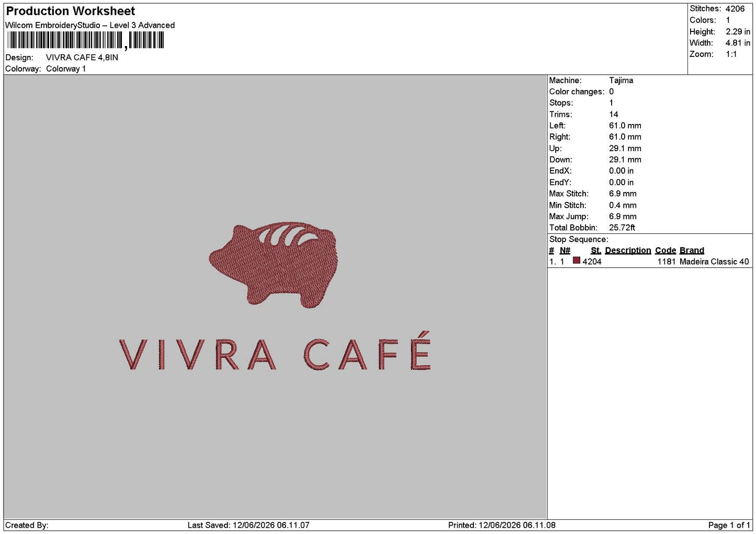
Task: Click the barcode under the software name
Action: 86,40
